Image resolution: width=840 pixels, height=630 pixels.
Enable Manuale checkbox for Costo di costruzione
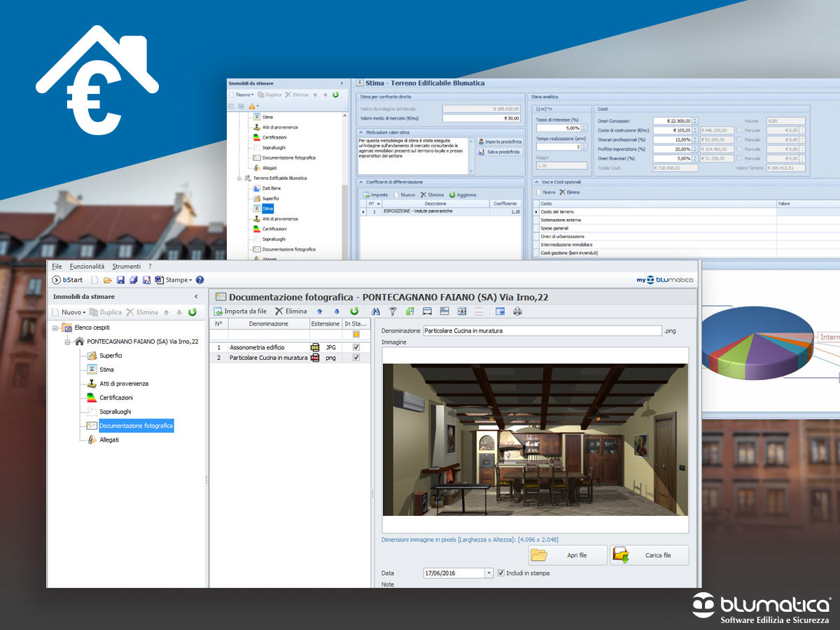739,130
